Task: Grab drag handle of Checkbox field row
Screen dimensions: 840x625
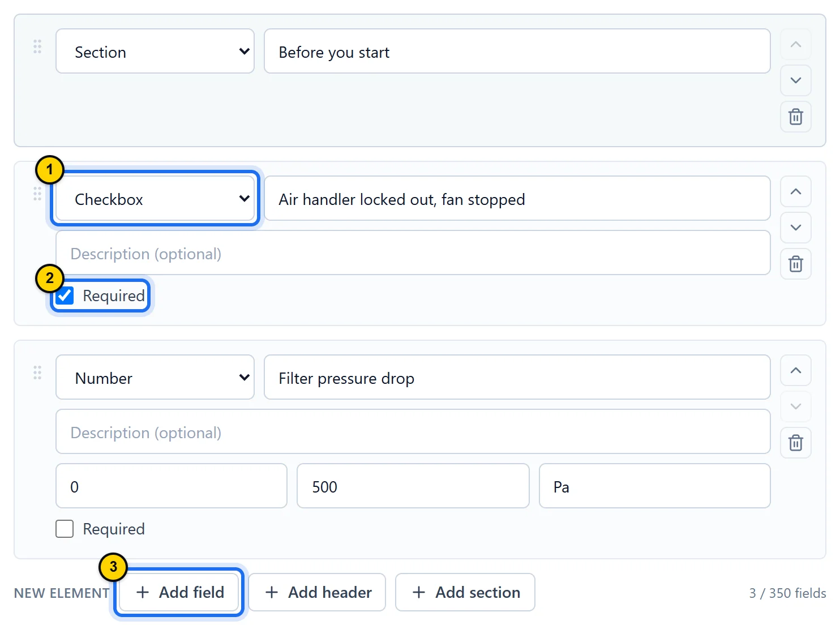Action: [x=37, y=194]
